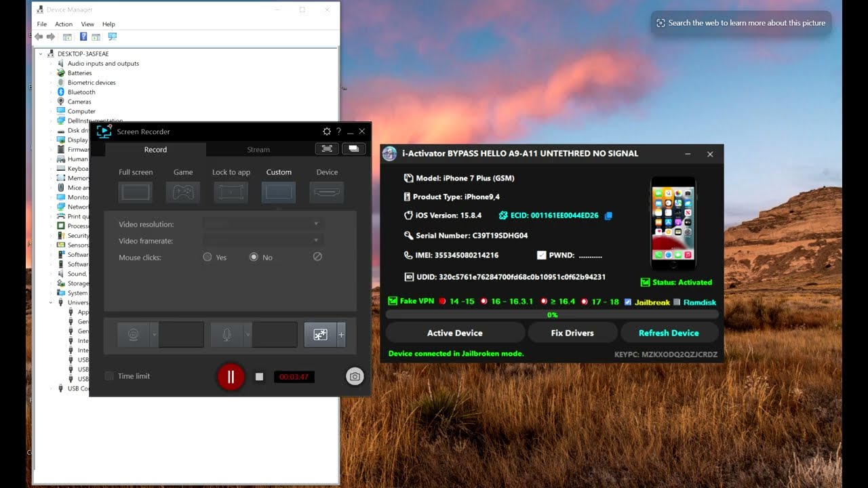Click the Bluetooth icon in Device Manager tree
Image resolution: width=868 pixels, height=488 pixels.
pyautogui.click(x=61, y=91)
